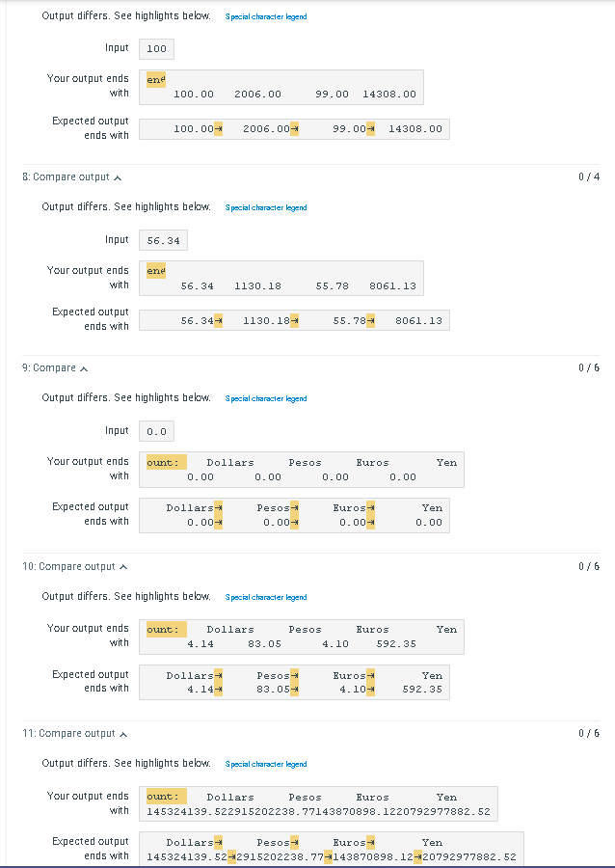Open the topmost Special character legend link
The image size is (615, 868).
click(266, 16)
